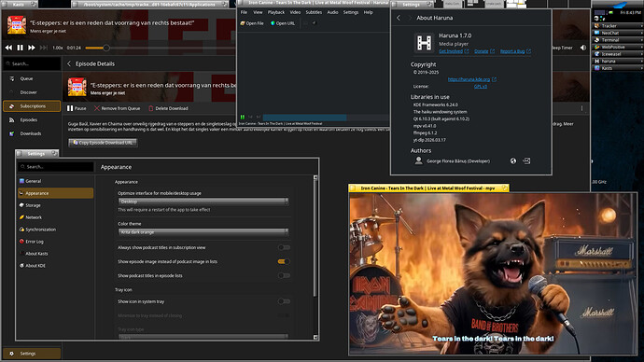Open the author's website globe icon
Image resolution: width=644 pixels, height=362 pixels.
click(513, 160)
